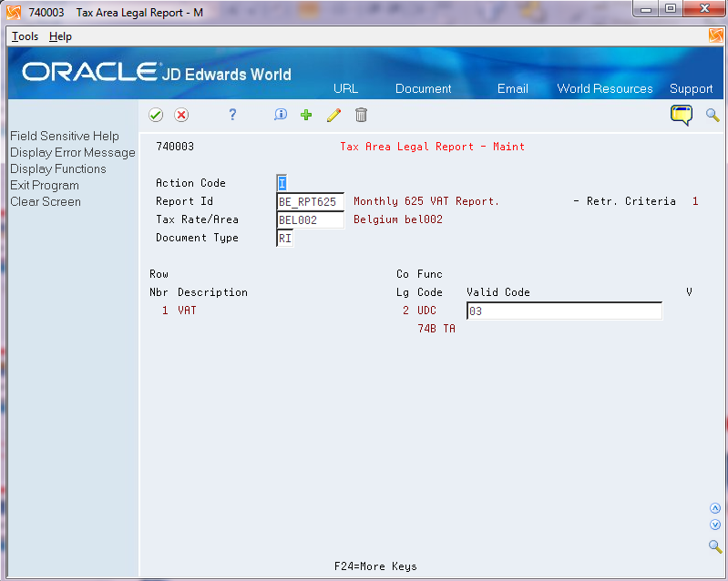The height and width of the screenshot is (581, 728).
Task: Focus the Valid Code field containing 03
Action: pyautogui.click(x=564, y=311)
